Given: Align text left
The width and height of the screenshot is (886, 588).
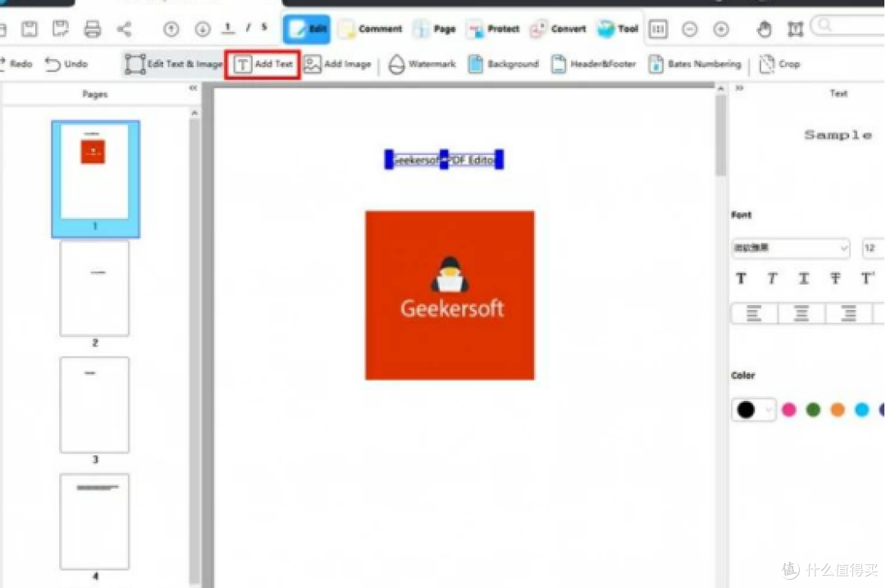Looking at the screenshot, I should 754,313.
